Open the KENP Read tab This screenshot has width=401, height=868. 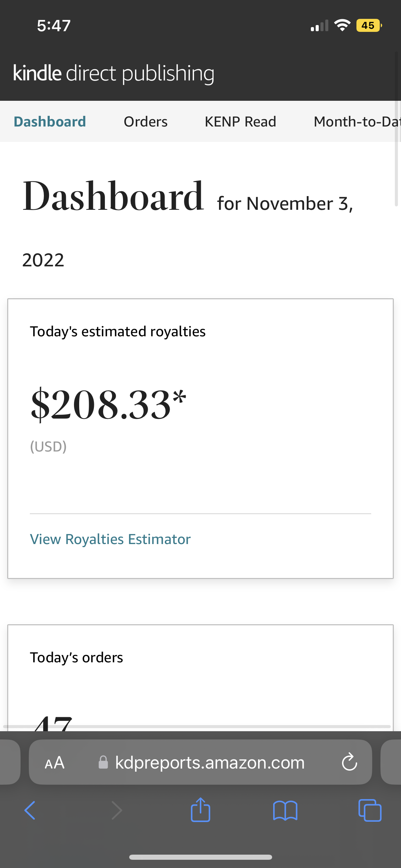point(240,122)
